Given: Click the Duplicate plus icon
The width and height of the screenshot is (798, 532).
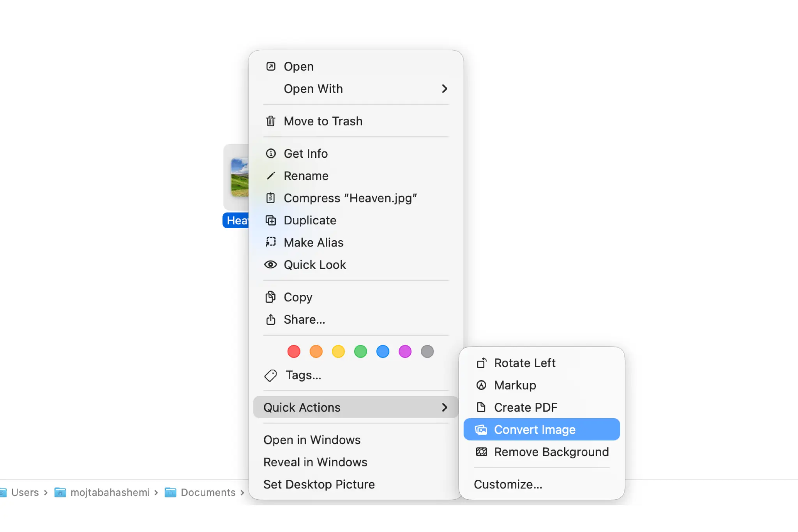Looking at the screenshot, I should click(271, 220).
